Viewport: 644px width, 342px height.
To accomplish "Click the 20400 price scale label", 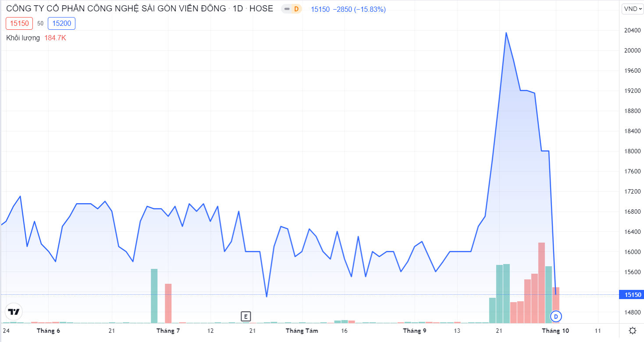I will tap(630, 30).
